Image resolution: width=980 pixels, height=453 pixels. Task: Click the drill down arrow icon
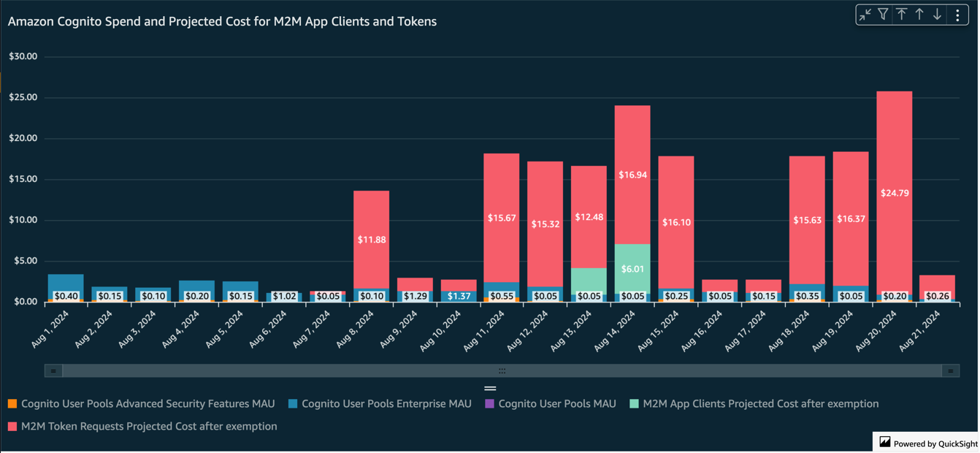tap(938, 14)
